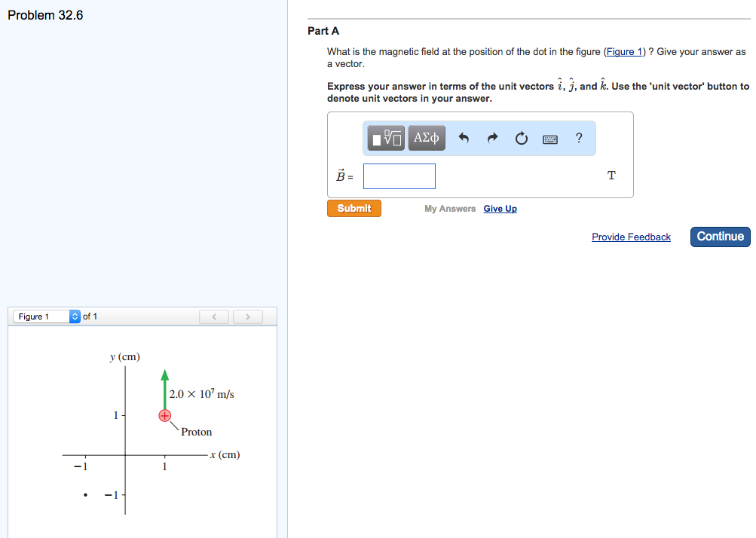Open the Figure 1 hyperlink in the problem text

pyautogui.click(x=624, y=51)
